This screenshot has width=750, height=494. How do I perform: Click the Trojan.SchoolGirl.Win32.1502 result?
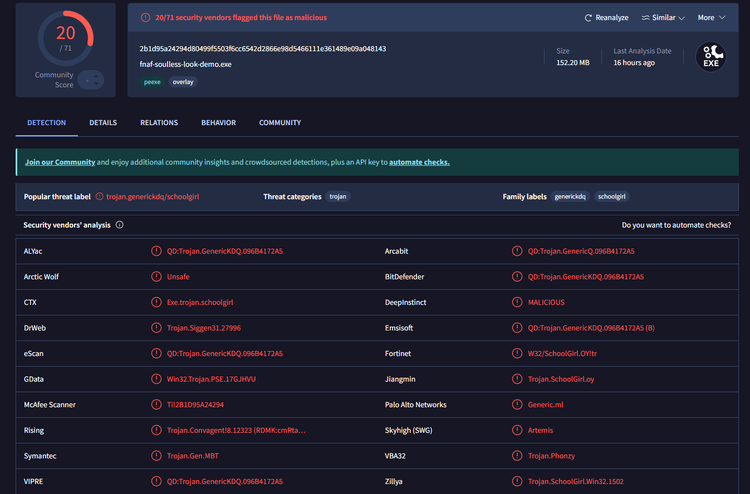[x=575, y=482]
